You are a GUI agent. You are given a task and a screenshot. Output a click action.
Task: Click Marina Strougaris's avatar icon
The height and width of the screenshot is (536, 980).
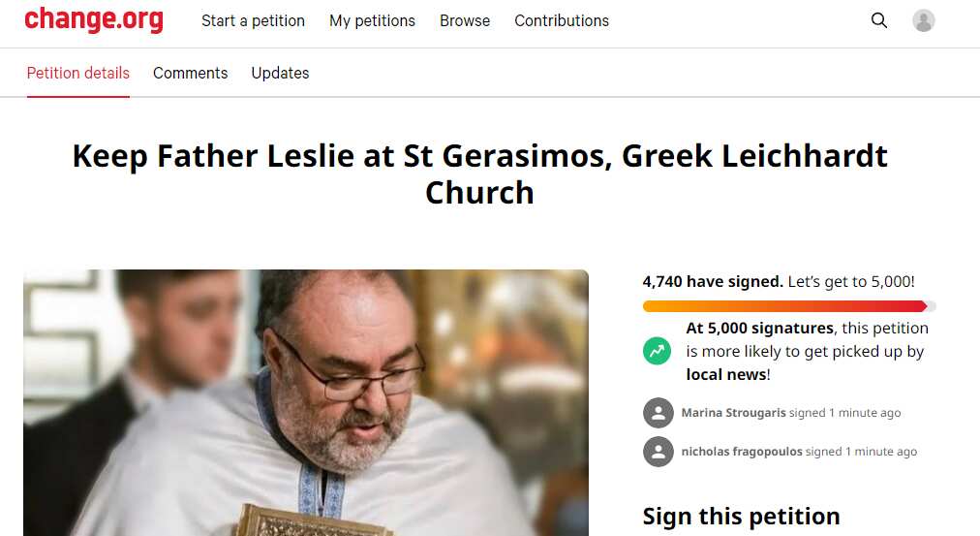pos(658,413)
